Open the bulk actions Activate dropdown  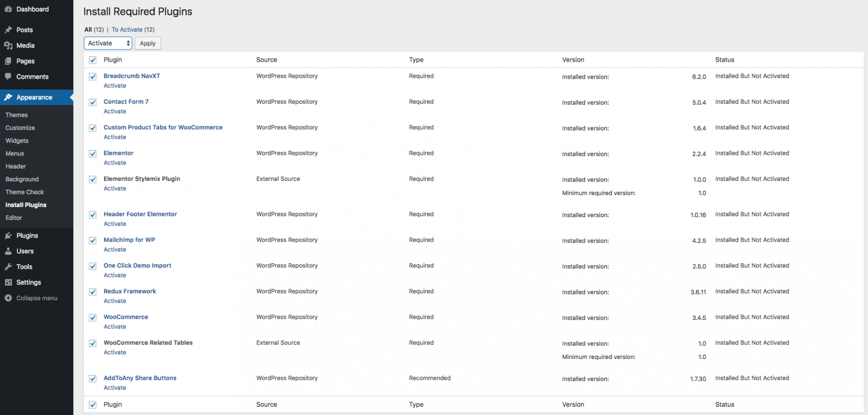click(108, 43)
